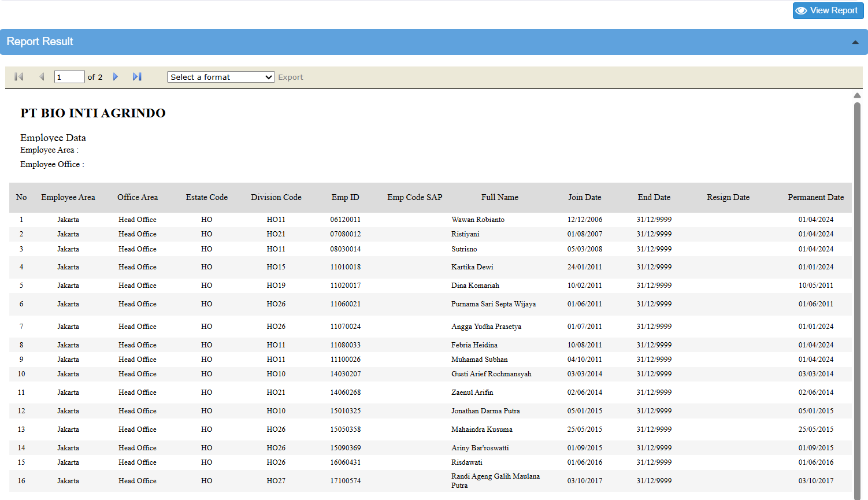Image resolution: width=868 pixels, height=500 pixels.
Task: Select the name Angga Yudha Prasetya
Action: pos(486,327)
